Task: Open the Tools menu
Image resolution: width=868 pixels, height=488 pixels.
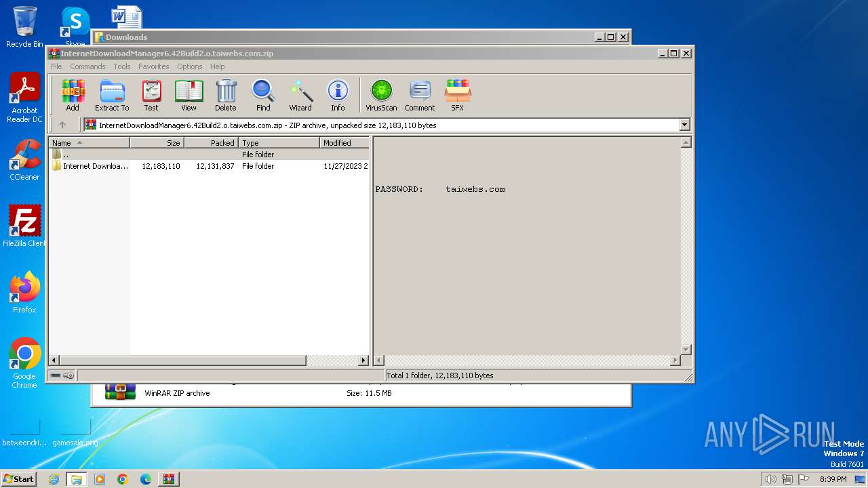Action: point(122,66)
